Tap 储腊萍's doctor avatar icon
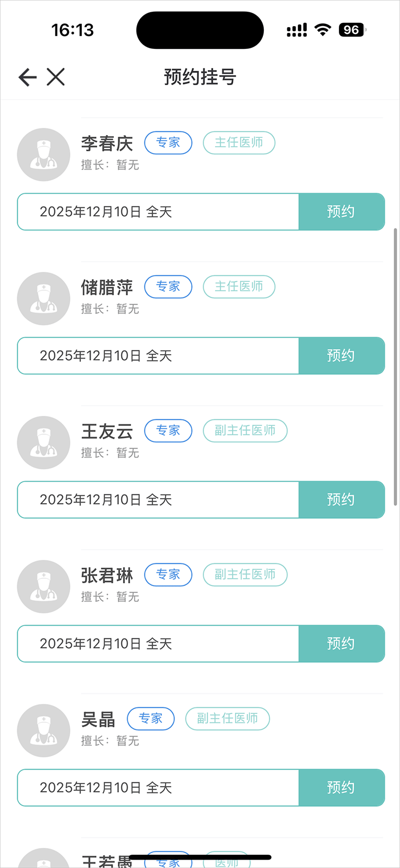The image size is (400, 868). pyautogui.click(x=44, y=299)
